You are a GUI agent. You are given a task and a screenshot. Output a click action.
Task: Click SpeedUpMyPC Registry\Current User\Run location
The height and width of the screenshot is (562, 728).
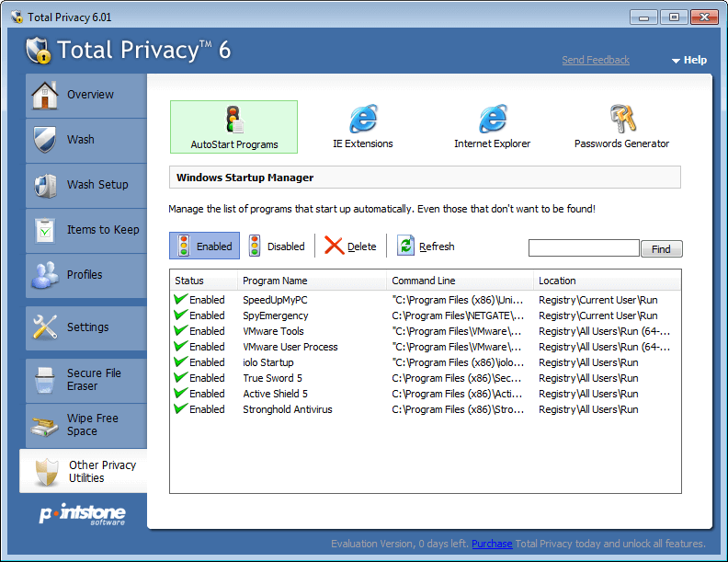tap(598, 300)
